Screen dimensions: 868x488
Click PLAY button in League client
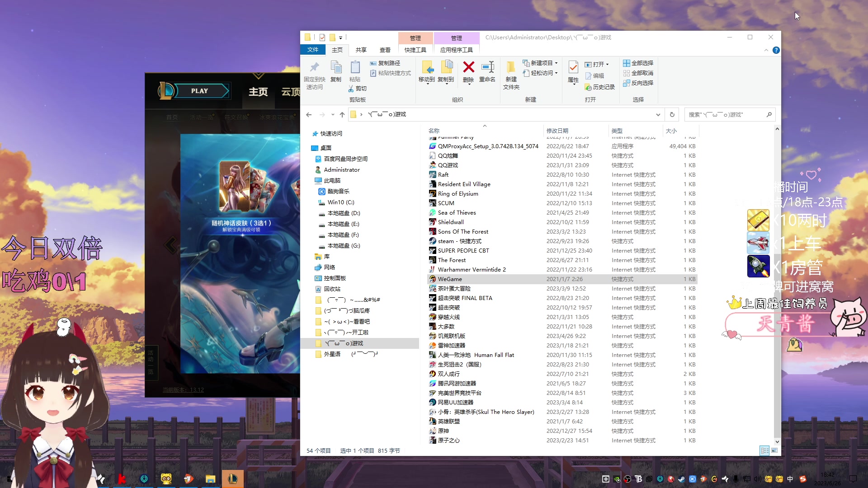pos(199,91)
